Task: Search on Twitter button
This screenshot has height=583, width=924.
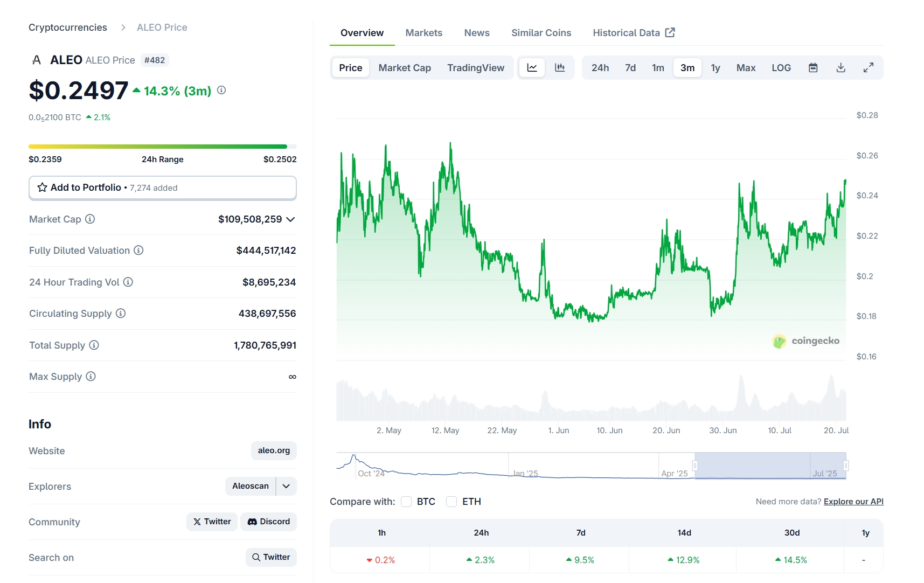Action: pos(271,557)
